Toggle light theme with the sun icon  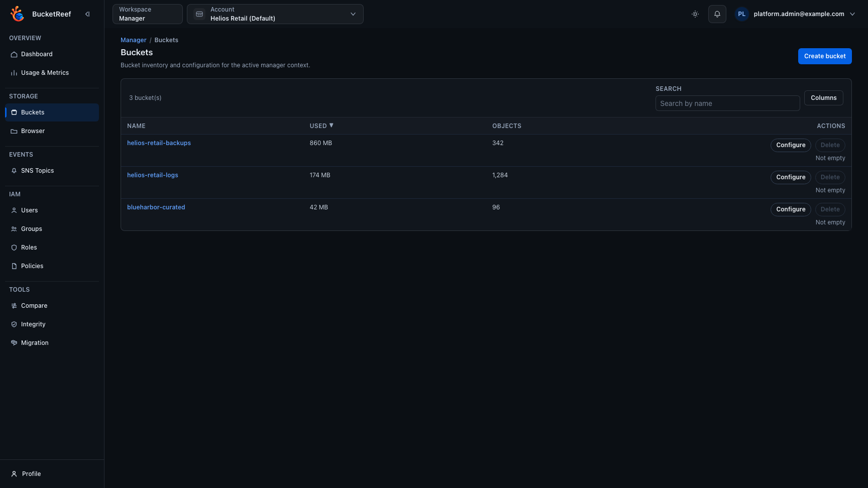[x=695, y=14]
